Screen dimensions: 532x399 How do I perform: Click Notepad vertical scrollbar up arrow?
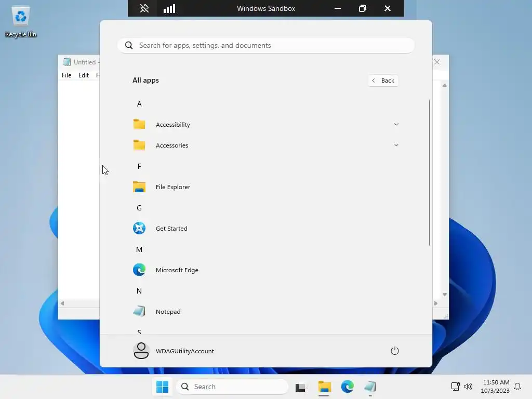[445, 85]
